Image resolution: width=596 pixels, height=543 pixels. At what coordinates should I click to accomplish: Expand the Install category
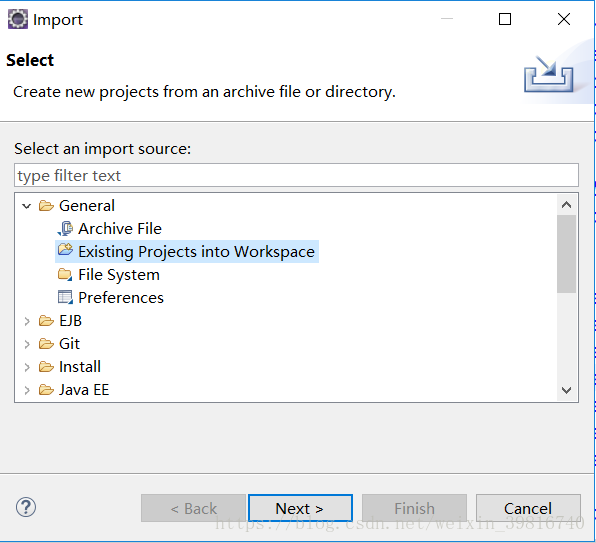click(x=27, y=367)
